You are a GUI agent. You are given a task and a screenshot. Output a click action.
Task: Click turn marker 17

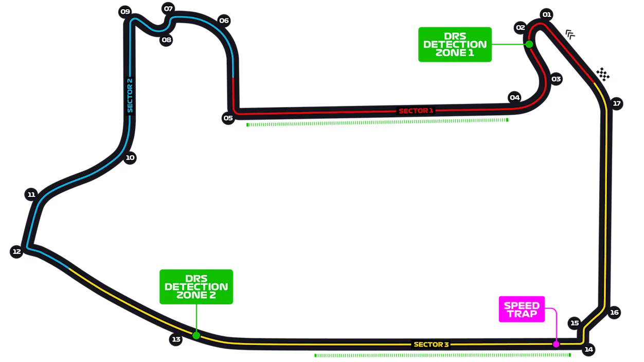[617, 104]
